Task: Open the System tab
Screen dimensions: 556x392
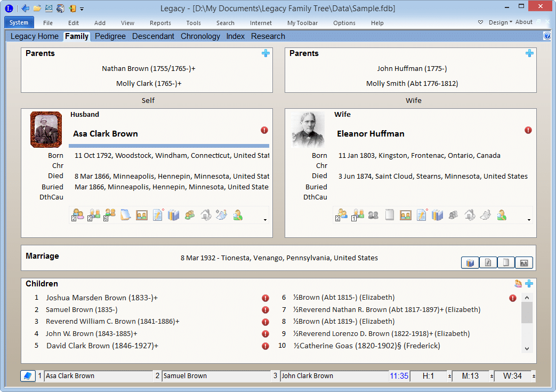Action: [19, 22]
